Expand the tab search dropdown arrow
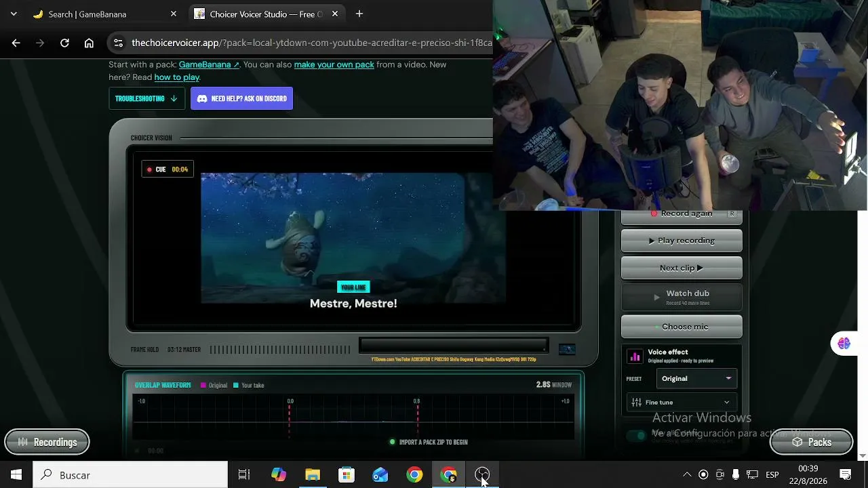Screen dimensions: 868x488 14,14
